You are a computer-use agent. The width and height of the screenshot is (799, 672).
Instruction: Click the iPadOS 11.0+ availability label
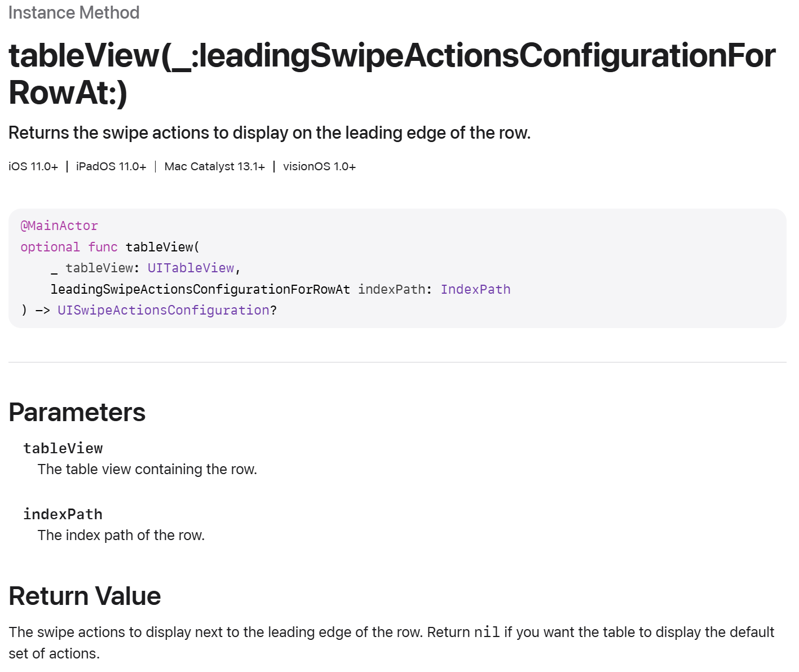point(111,166)
